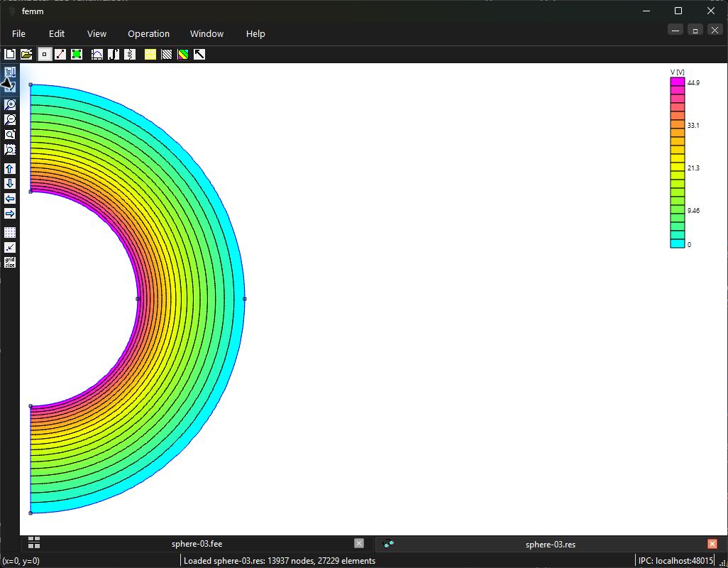Image resolution: width=728 pixels, height=568 pixels.
Task: Open the Help menu
Action: (x=255, y=34)
